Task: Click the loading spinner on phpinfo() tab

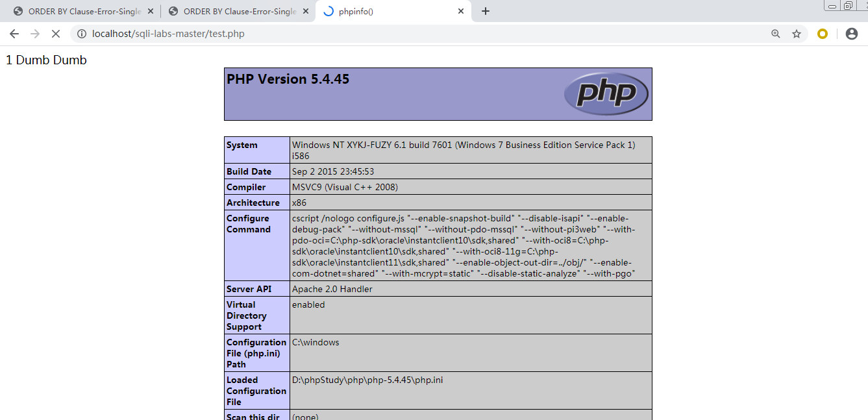Action: click(328, 11)
